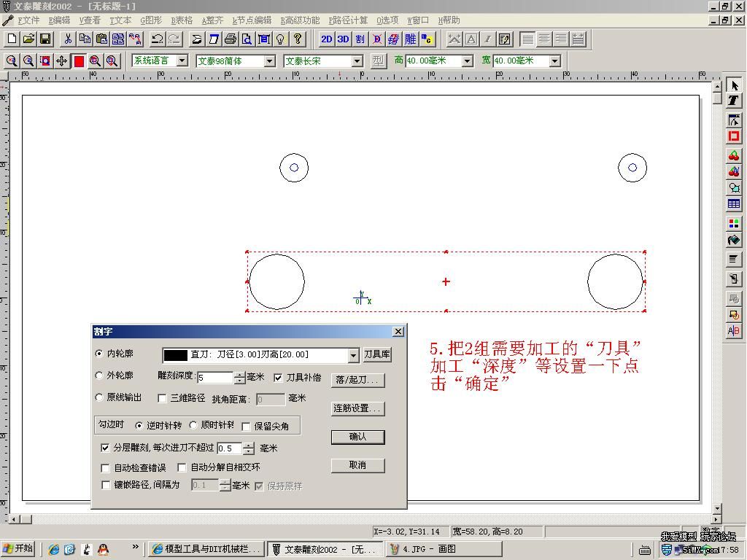Screen dimensions: 747x560
Task: Select the arrow pointer tool
Action: tap(734, 86)
